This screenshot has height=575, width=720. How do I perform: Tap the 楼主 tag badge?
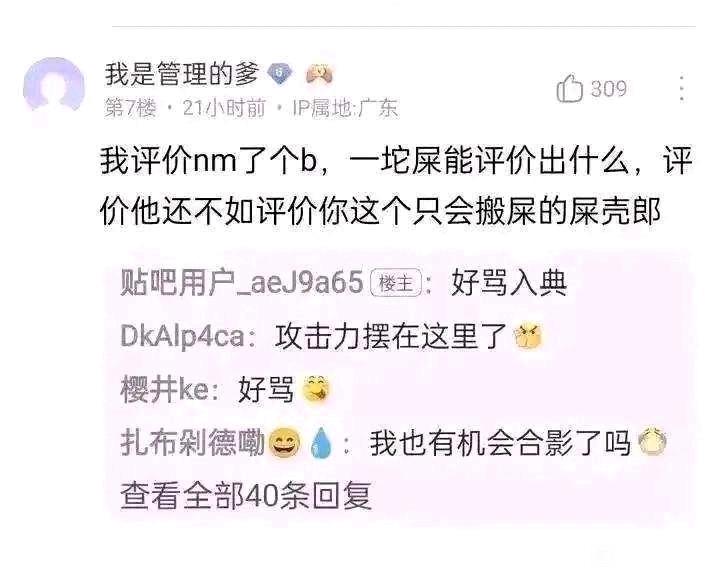[x=396, y=282]
